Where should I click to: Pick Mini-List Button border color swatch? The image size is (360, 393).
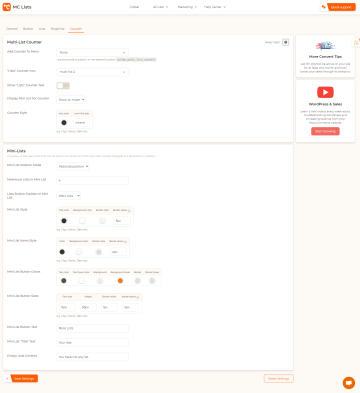(137, 281)
